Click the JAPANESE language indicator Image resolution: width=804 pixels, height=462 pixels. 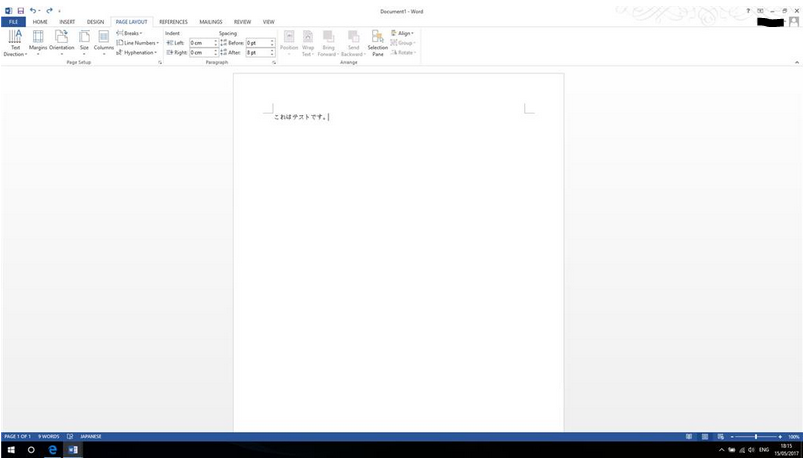point(91,436)
